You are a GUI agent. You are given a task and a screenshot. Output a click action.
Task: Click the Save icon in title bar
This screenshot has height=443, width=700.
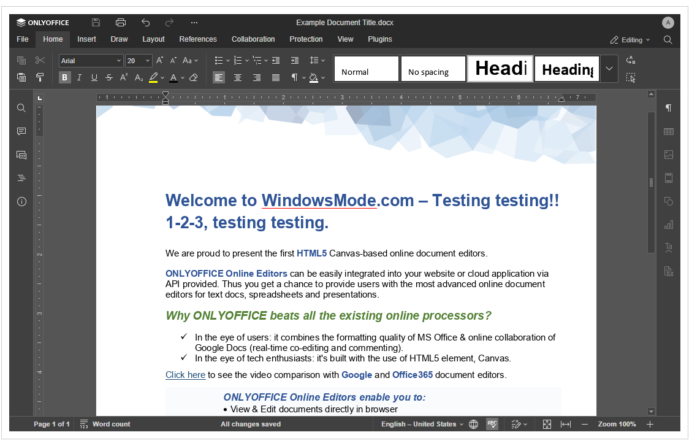[96, 22]
